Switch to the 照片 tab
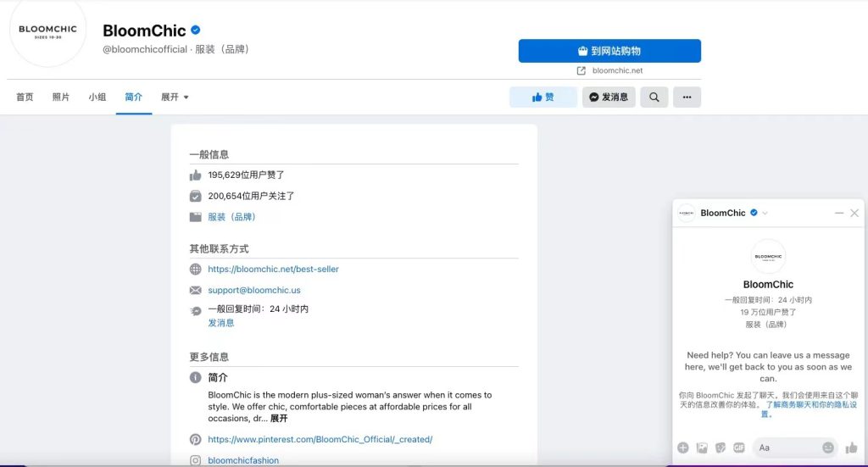Screen dimensions: 868x467 pyautogui.click(x=61, y=97)
